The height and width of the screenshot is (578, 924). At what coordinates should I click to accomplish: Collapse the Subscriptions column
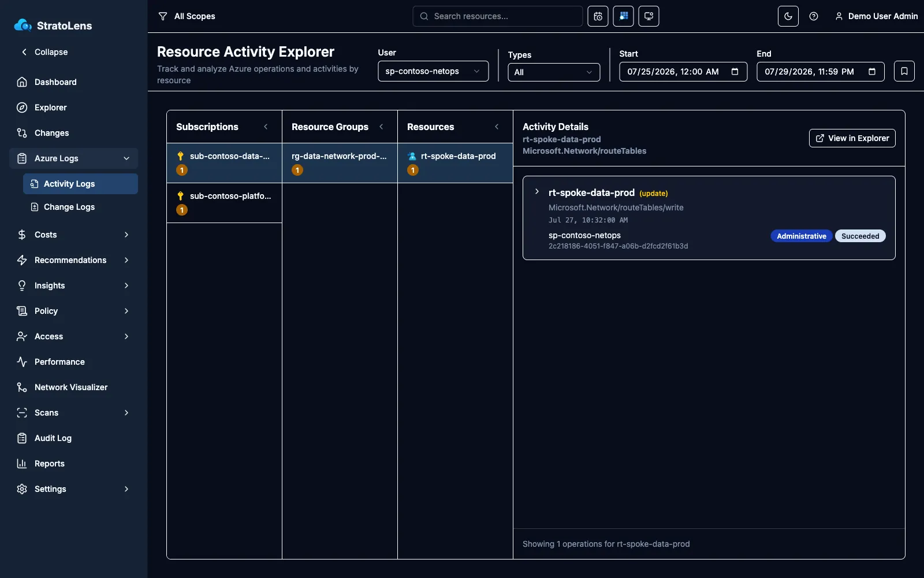[266, 127]
